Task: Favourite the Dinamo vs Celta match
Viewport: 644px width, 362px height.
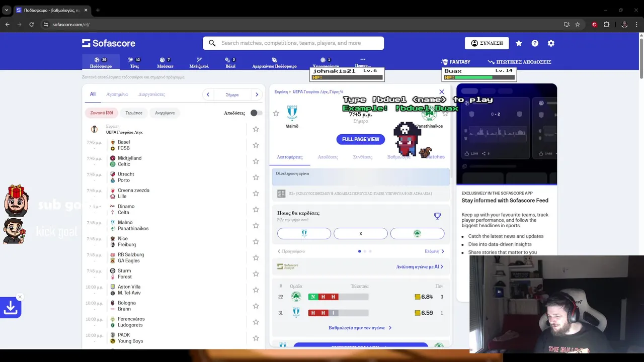Action: (256, 210)
